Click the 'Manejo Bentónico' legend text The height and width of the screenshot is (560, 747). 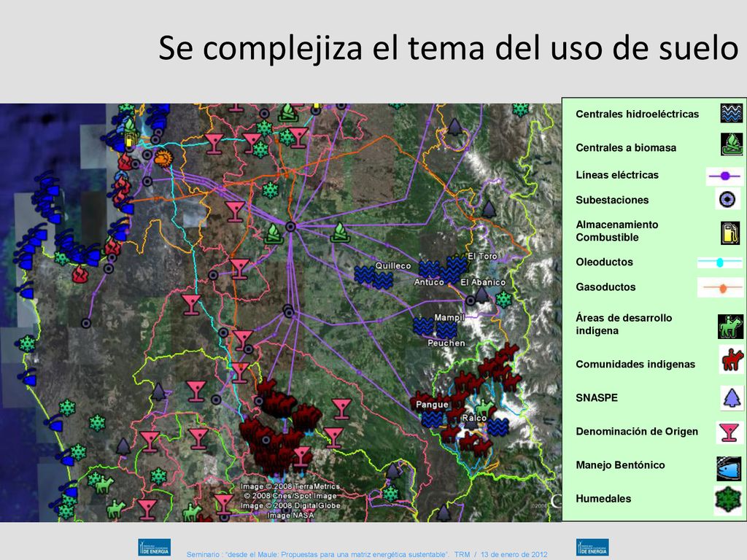point(620,464)
